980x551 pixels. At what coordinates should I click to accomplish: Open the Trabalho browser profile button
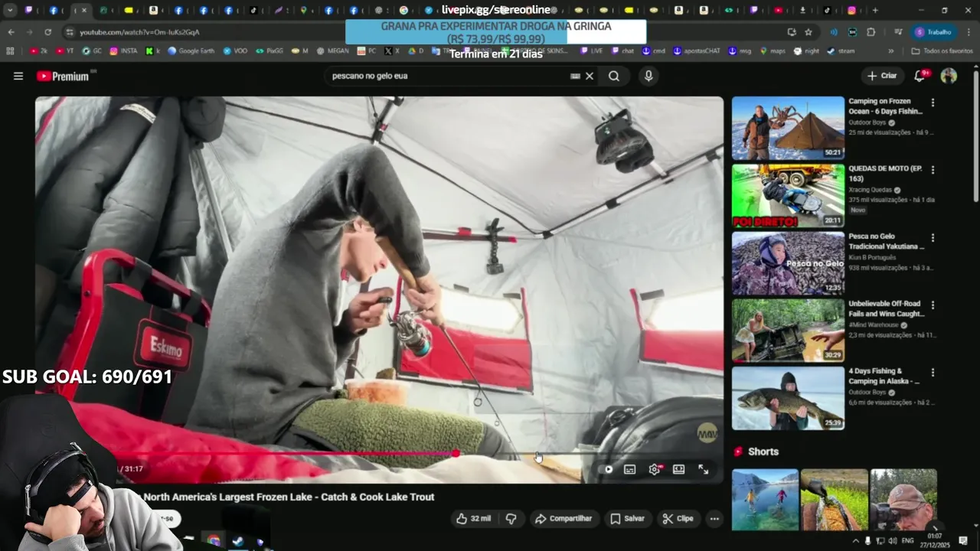934,32
